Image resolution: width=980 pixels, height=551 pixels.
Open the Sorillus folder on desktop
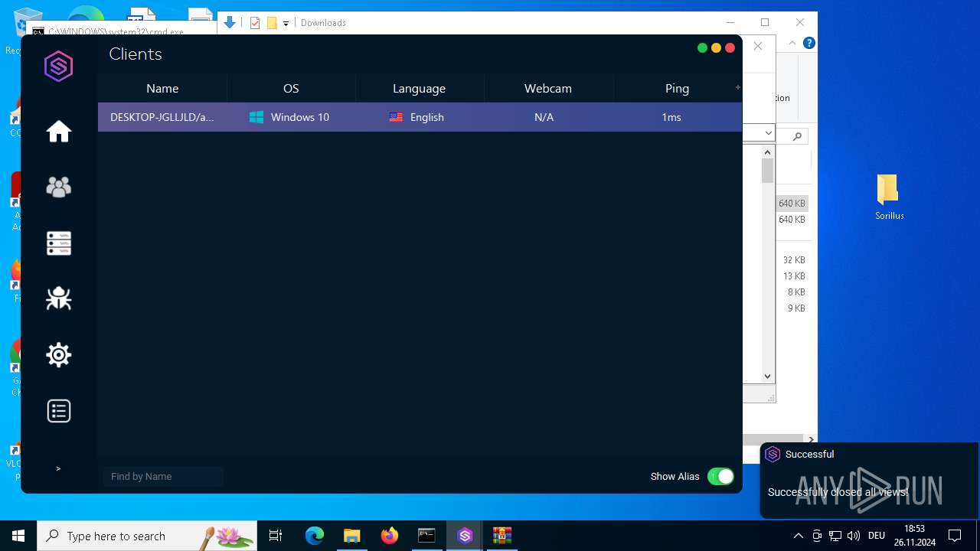pos(889,197)
